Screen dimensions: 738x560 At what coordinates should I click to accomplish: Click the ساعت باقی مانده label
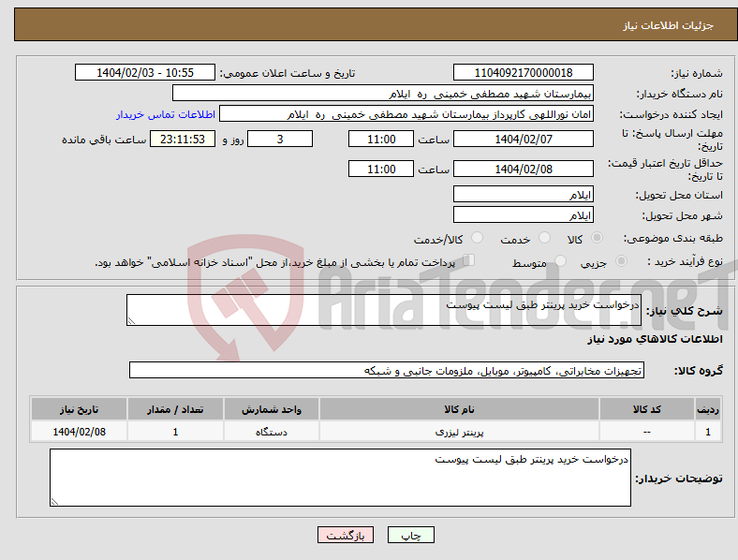click(x=104, y=140)
